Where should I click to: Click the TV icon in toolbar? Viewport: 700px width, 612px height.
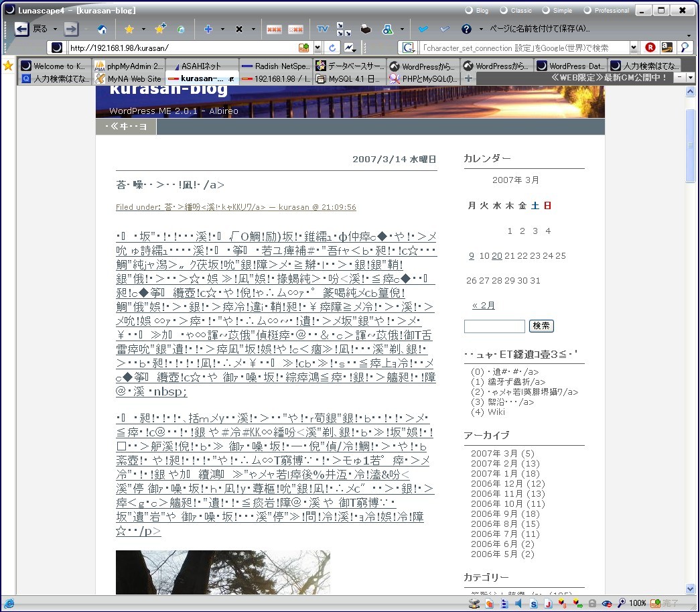click(x=322, y=29)
